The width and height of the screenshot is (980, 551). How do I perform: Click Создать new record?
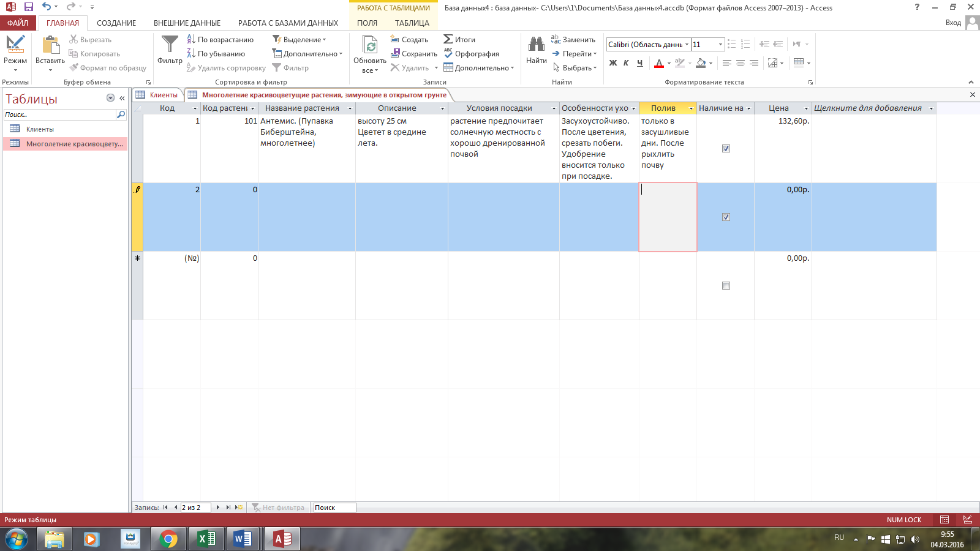pos(409,40)
